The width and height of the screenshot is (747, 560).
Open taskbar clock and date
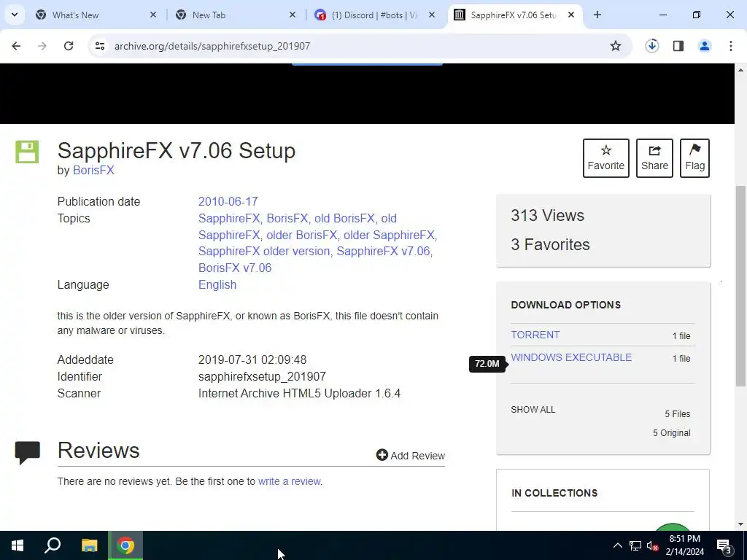(x=684, y=545)
